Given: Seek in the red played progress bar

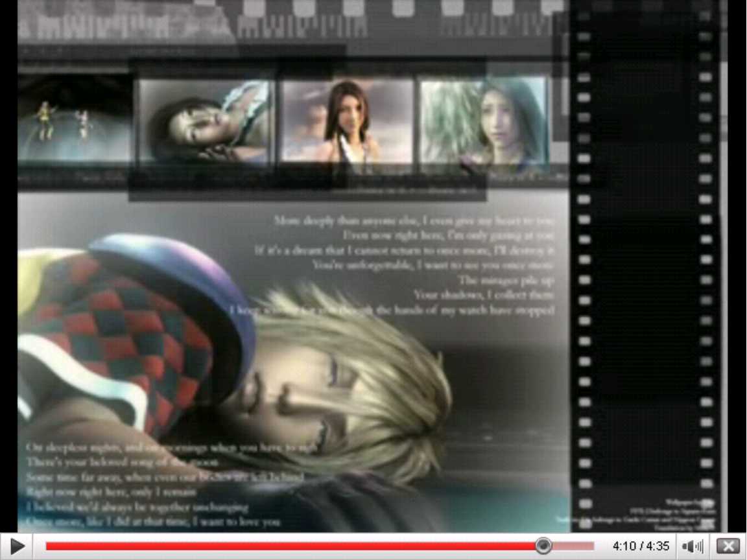Looking at the screenshot, I should pos(290,546).
